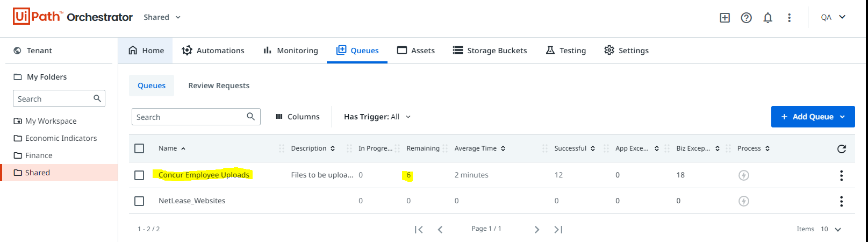Open the add-new plus icon in header

(x=724, y=18)
